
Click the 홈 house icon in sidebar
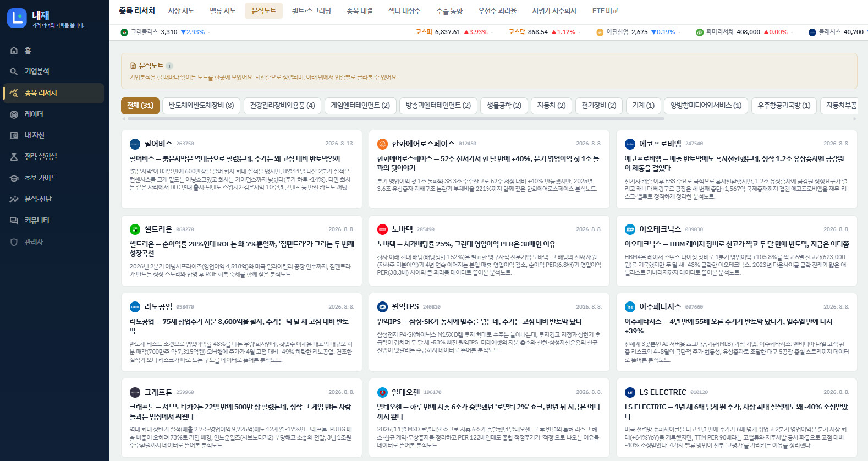click(14, 51)
